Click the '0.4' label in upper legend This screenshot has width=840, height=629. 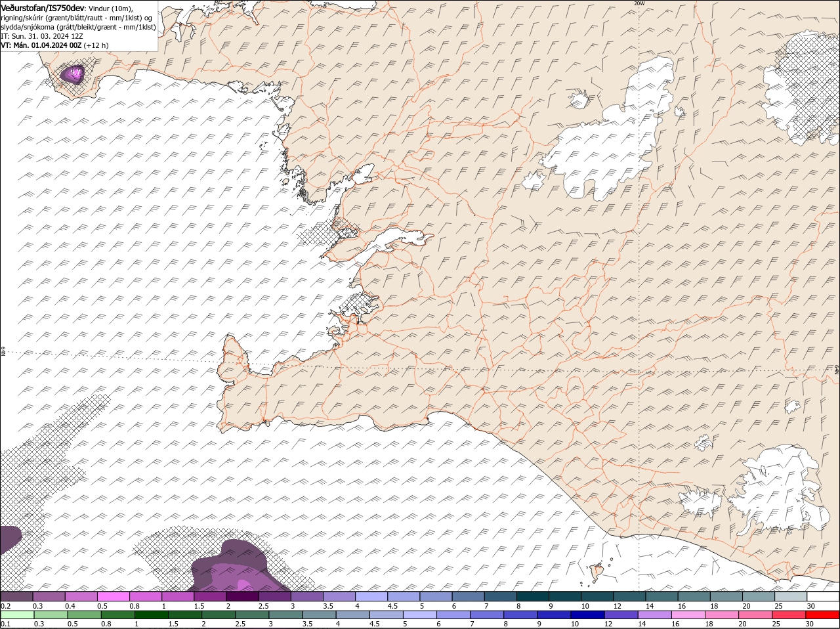point(70,606)
